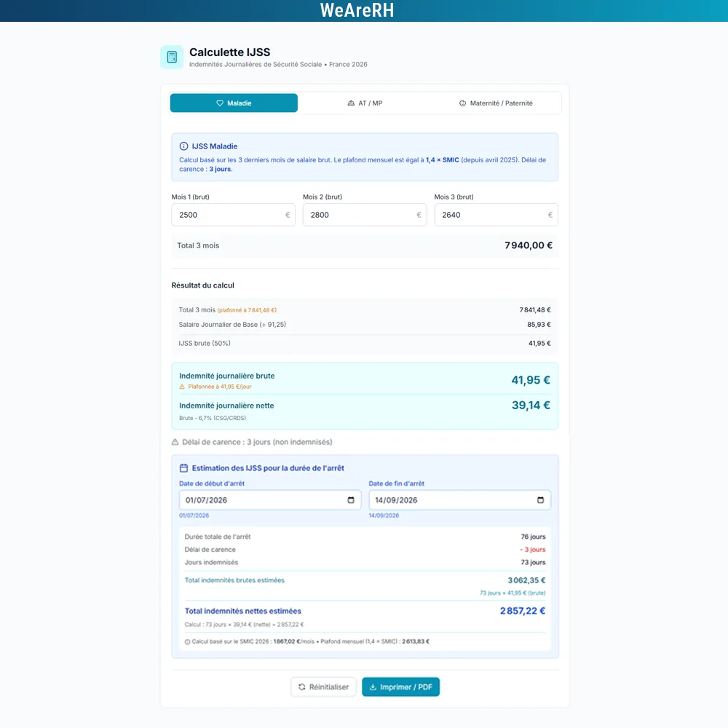Click the 1,4 × SMIC bold text
The width and height of the screenshot is (728, 728).
pos(443,159)
